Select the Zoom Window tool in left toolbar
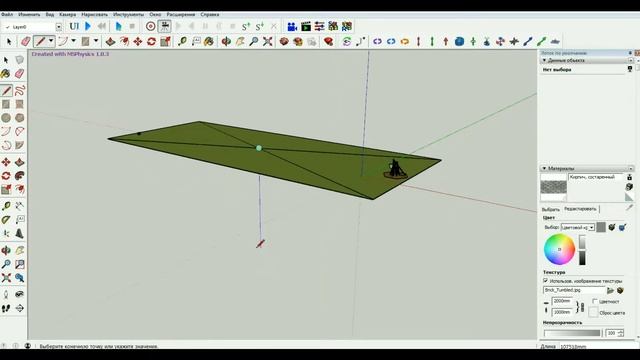640x360 pixels. 20,264
